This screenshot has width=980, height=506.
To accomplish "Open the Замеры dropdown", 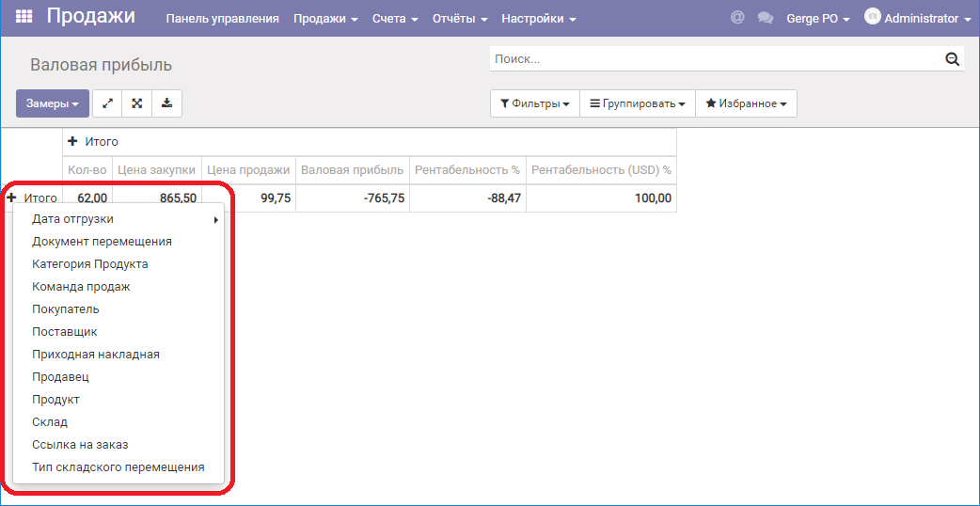I will pyautogui.click(x=53, y=103).
